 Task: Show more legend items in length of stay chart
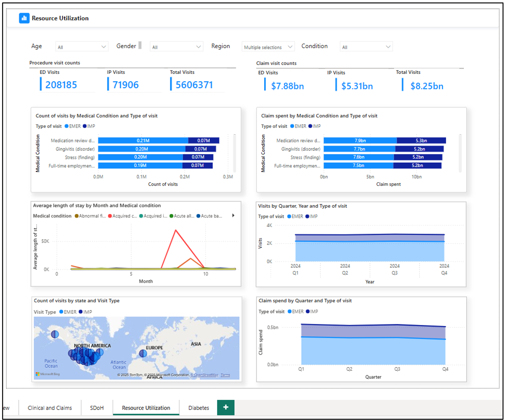tap(233, 215)
